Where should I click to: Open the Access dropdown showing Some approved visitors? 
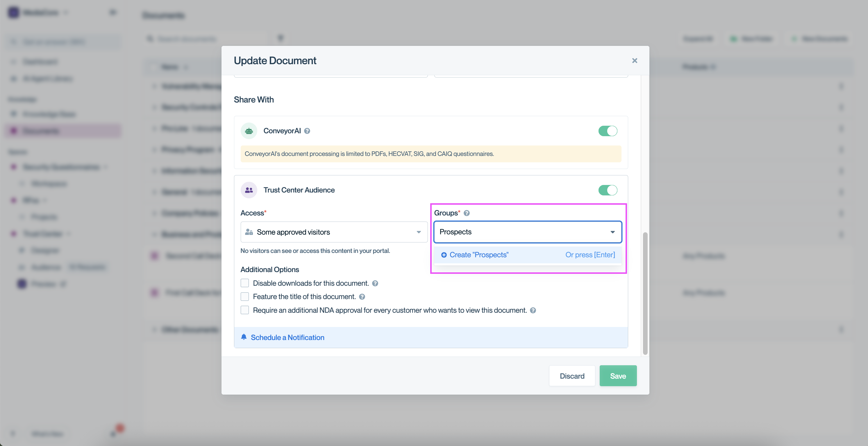pos(334,232)
